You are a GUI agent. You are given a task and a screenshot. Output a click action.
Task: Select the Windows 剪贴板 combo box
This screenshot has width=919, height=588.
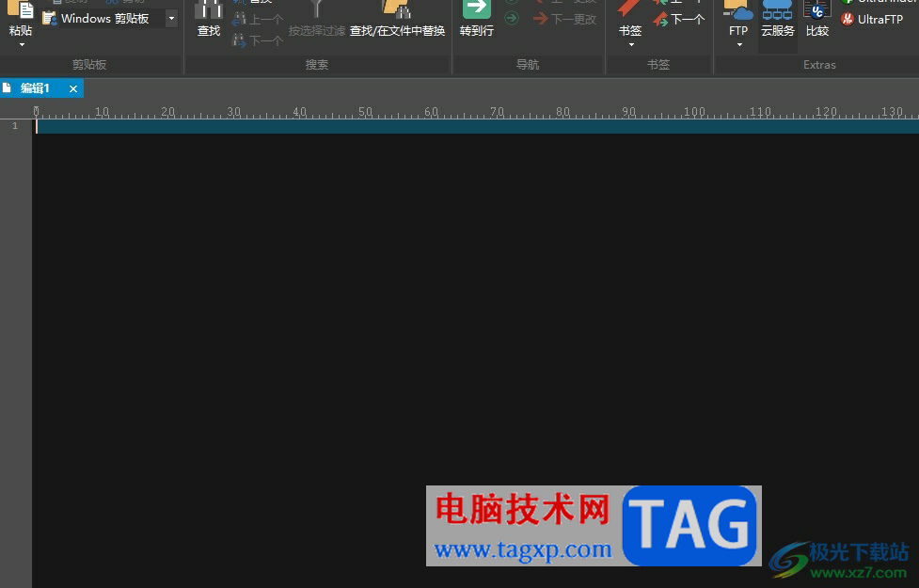[111, 19]
